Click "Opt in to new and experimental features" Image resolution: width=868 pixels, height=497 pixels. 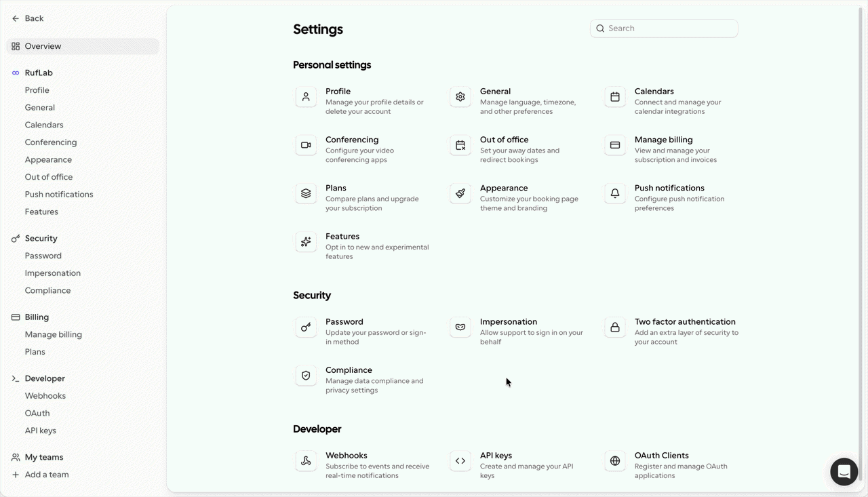(377, 252)
